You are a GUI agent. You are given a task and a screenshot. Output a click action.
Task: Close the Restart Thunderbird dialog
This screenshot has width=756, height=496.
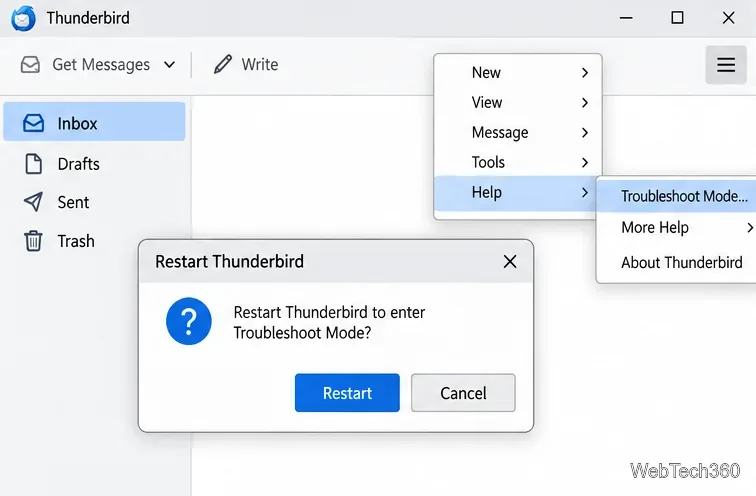coord(510,262)
